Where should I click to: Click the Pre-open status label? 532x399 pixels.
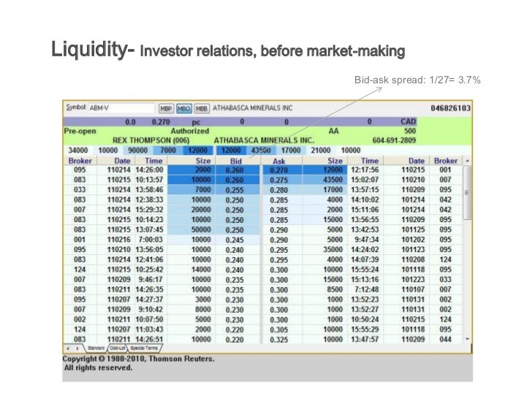(x=80, y=132)
